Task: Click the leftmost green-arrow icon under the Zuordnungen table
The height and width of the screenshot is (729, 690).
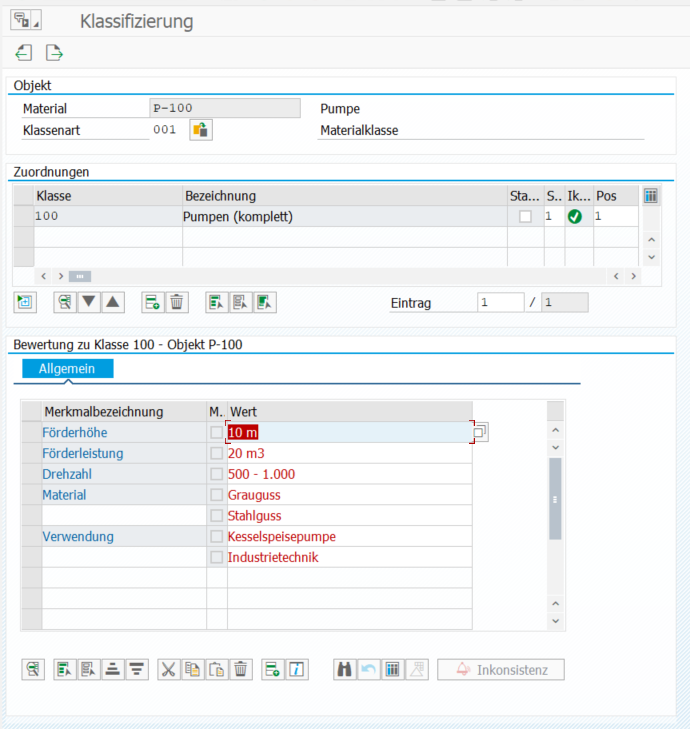Action: click(25, 303)
